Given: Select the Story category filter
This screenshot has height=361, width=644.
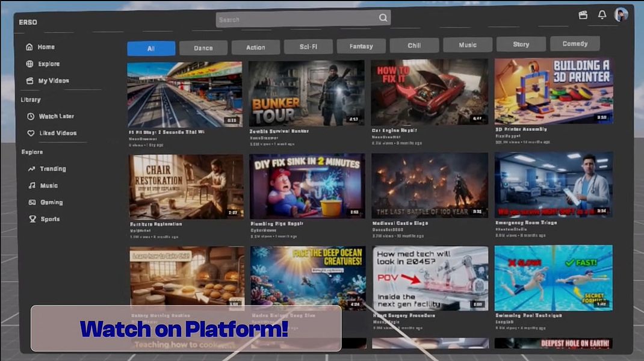Looking at the screenshot, I should [521, 44].
